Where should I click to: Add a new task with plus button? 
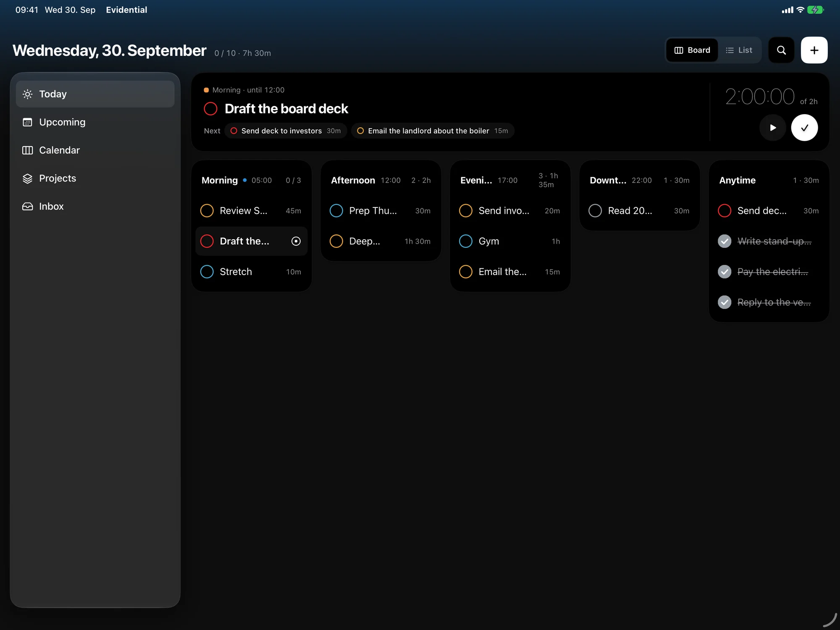click(x=814, y=50)
